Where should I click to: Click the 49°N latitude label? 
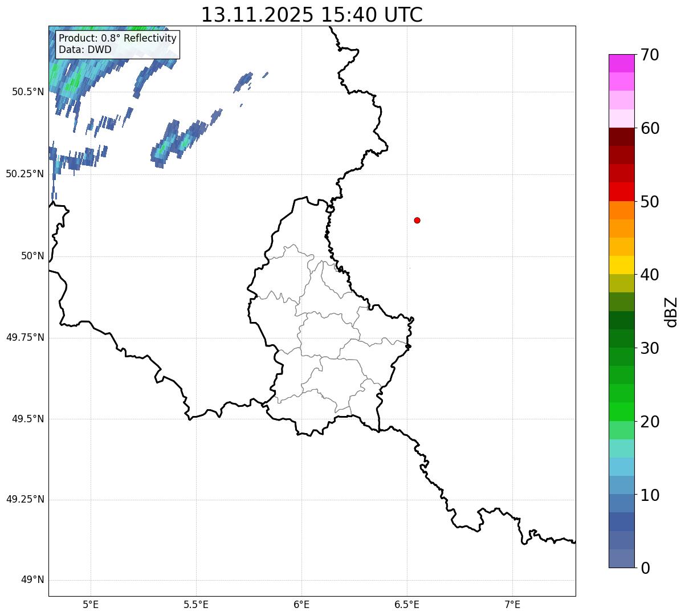32,580
